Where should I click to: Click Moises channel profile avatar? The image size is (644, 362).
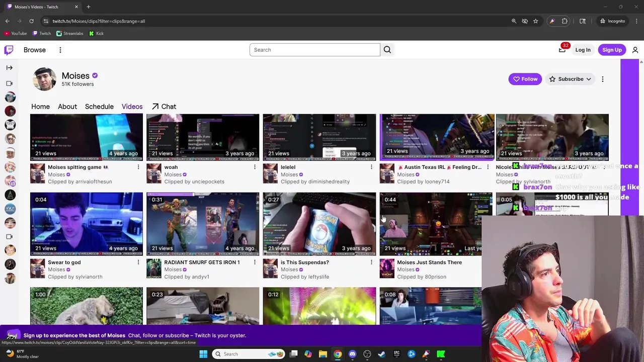(x=44, y=79)
